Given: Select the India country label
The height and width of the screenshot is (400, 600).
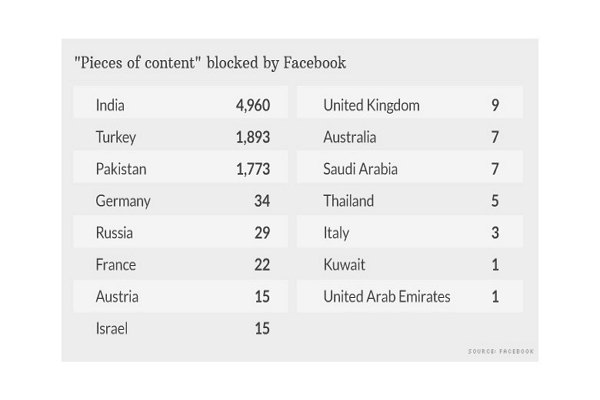Looking at the screenshot, I should [110, 105].
